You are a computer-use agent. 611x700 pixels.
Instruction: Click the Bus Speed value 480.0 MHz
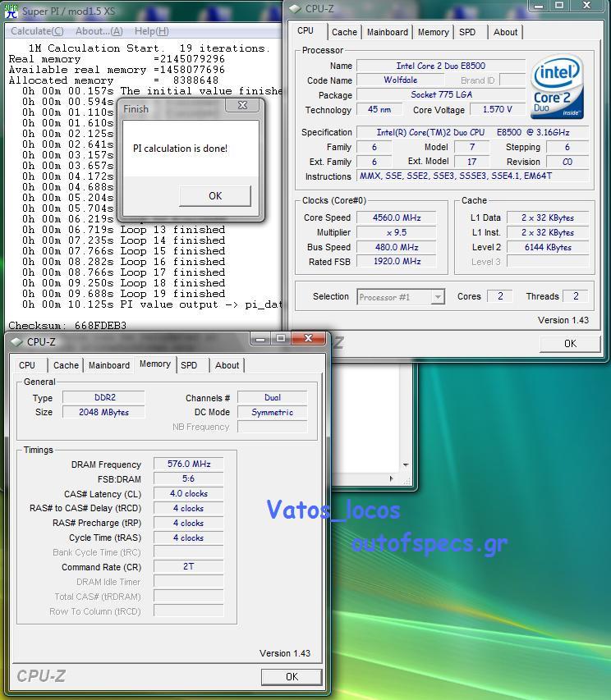(397, 247)
